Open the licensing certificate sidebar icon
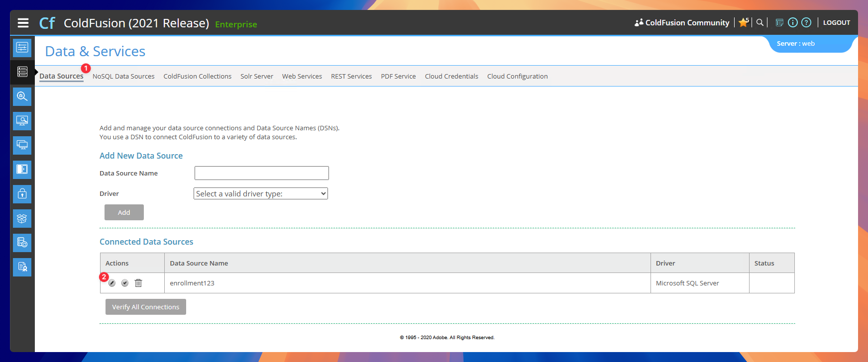The height and width of the screenshot is (362, 868). [22, 267]
